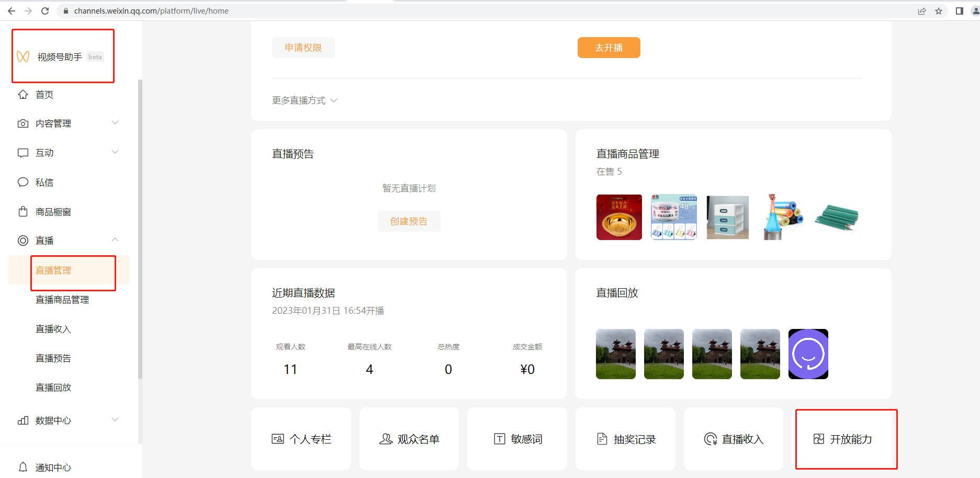Open 直播商品管理 submenu item
Viewport: 980px width, 478px height.
tap(62, 300)
